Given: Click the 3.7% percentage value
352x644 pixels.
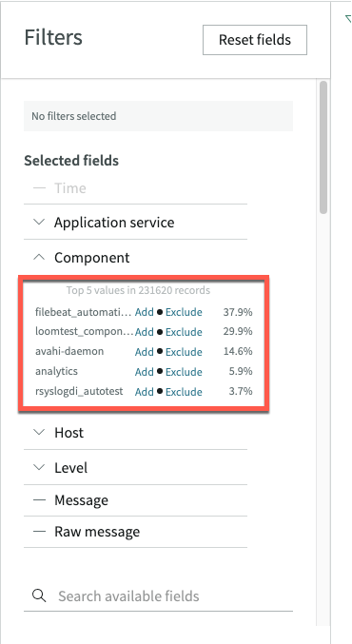Looking at the screenshot, I should point(241,391).
